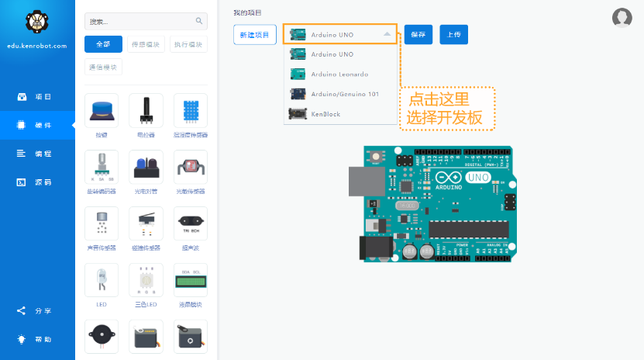644x360 pixels.
Task: Open the 源码 section in sidebar
Action: [37, 182]
